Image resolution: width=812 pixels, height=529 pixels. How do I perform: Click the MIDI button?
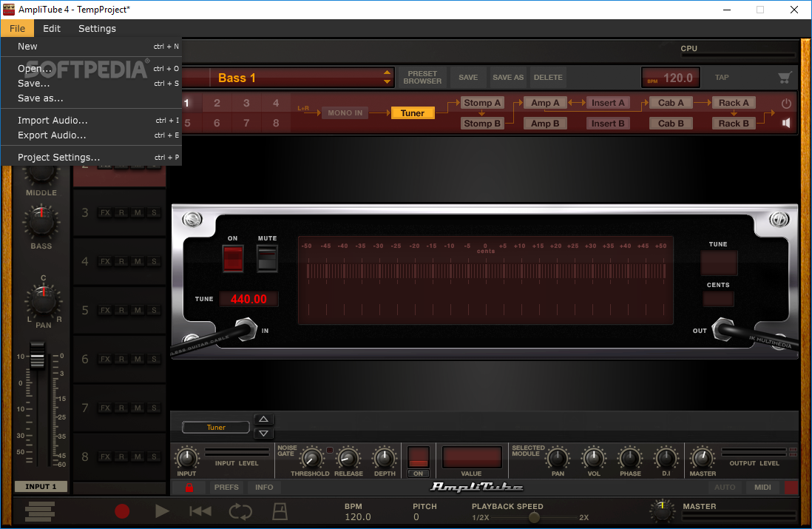tap(762, 487)
